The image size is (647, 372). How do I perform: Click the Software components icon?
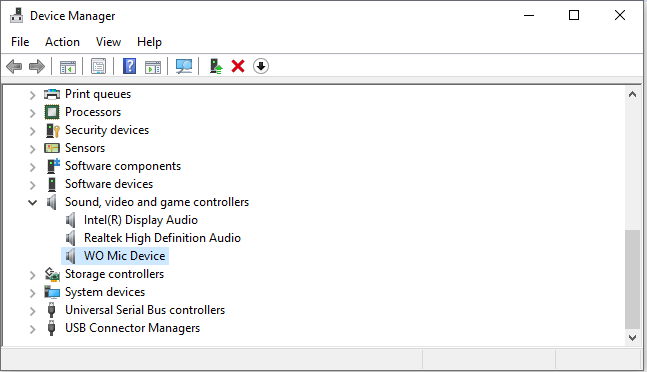[x=52, y=166]
